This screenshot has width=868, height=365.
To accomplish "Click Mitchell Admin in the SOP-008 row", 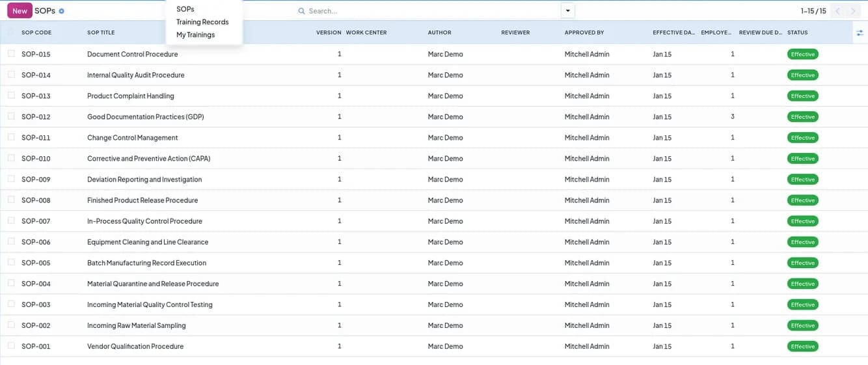I will tap(587, 200).
